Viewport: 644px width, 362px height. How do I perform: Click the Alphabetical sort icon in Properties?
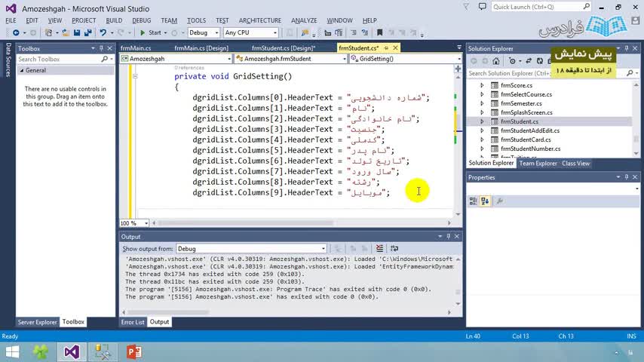485,201
